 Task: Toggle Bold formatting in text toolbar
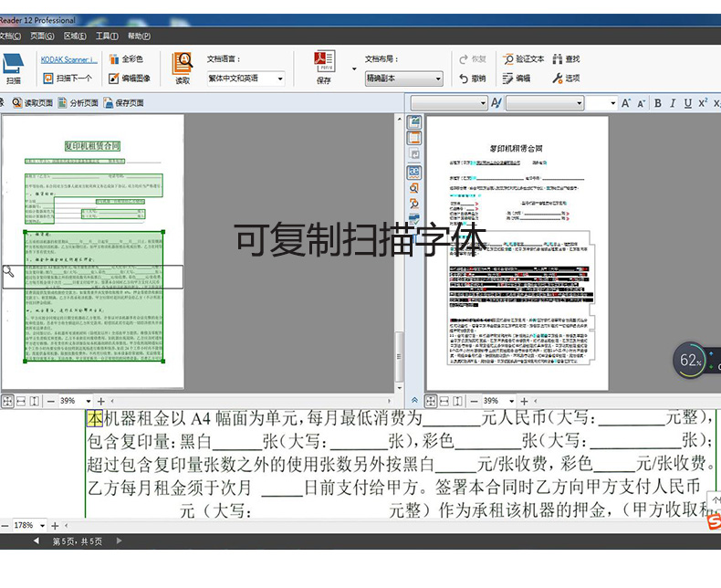click(x=657, y=103)
